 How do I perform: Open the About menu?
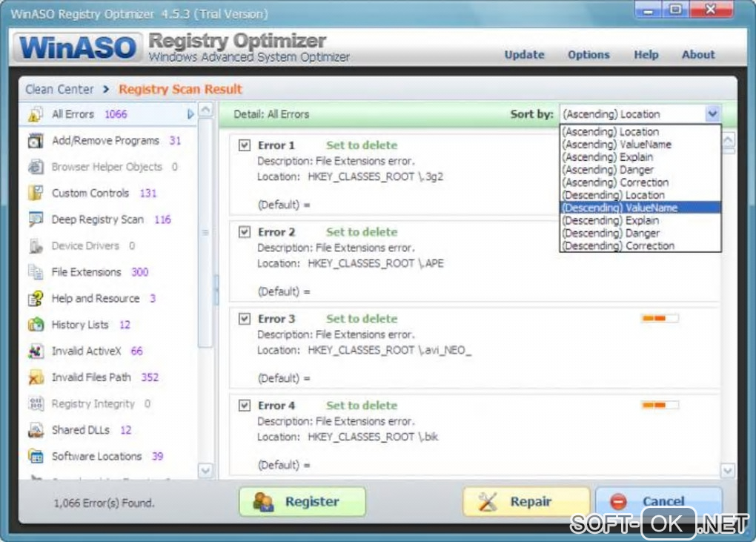698,55
